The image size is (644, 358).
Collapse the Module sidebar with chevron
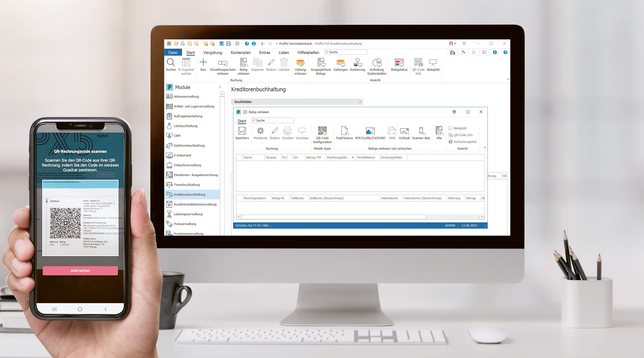click(220, 87)
